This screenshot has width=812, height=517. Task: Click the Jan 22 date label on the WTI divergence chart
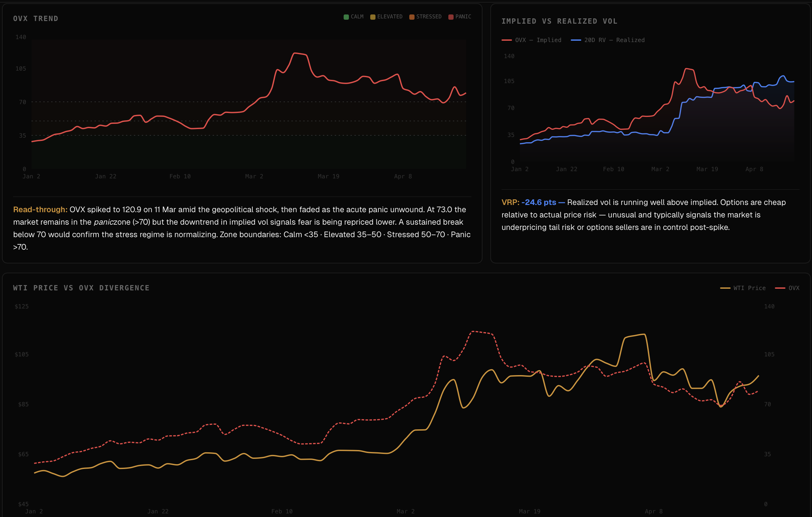click(x=158, y=512)
